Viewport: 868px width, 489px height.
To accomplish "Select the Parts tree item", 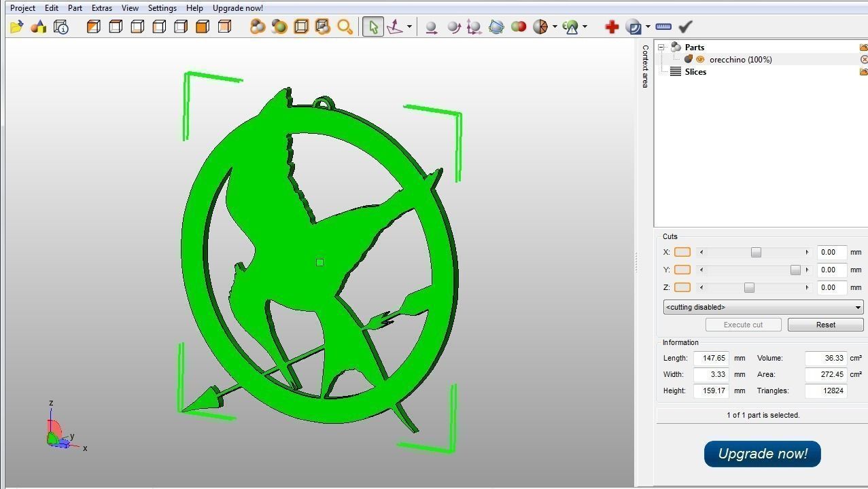I will (x=695, y=48).
